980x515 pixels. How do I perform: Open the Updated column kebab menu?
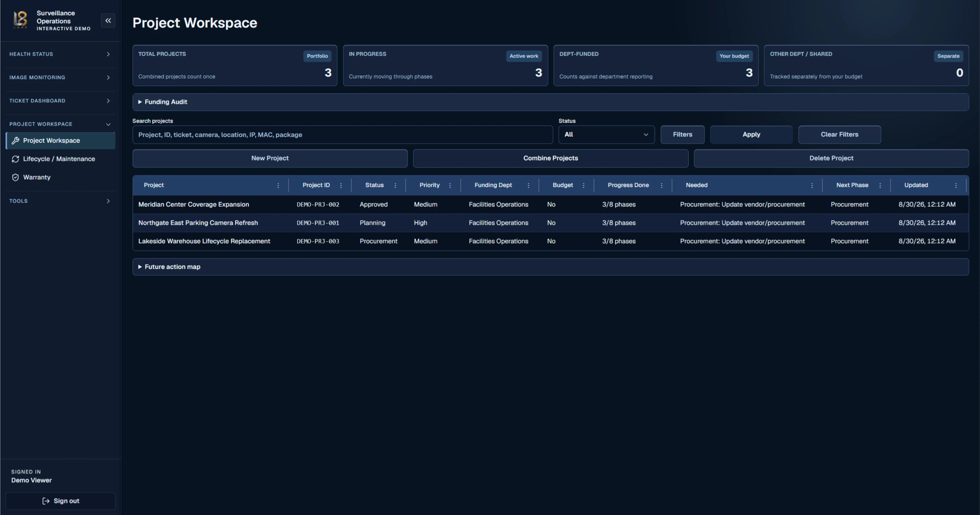[x=956, y=185]
